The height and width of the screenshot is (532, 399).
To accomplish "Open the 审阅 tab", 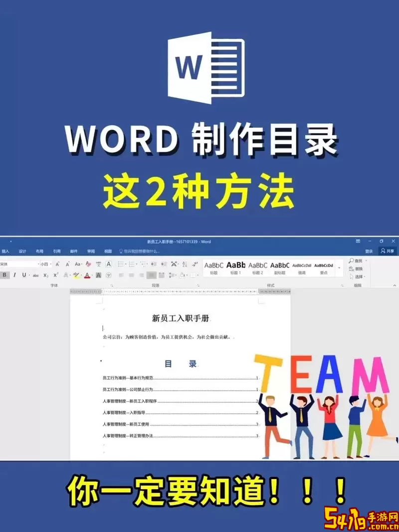I will [x=91, y=252].
